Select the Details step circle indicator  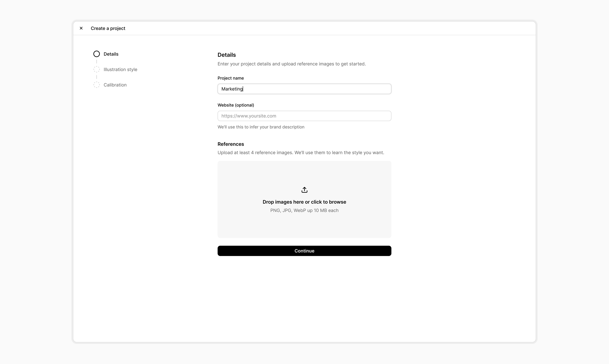pyautogui.click(x=97, y=54)
